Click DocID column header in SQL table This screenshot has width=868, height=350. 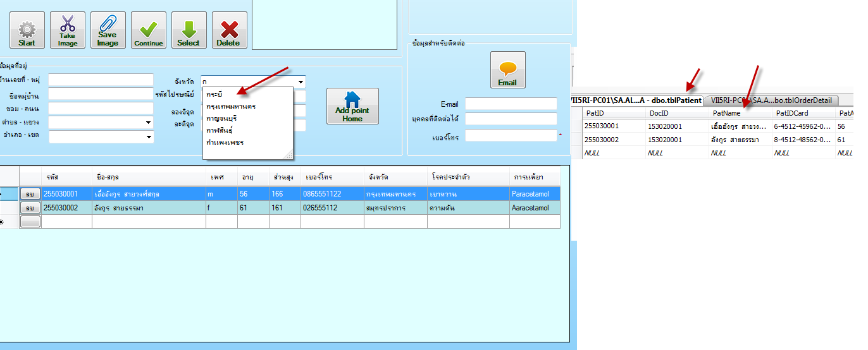click(x=676, y=113)
